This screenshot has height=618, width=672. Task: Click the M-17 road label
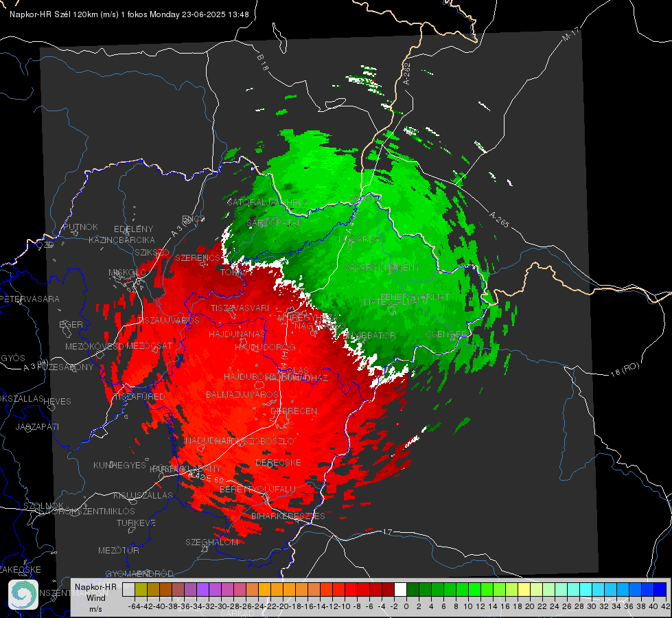(570, 34)
